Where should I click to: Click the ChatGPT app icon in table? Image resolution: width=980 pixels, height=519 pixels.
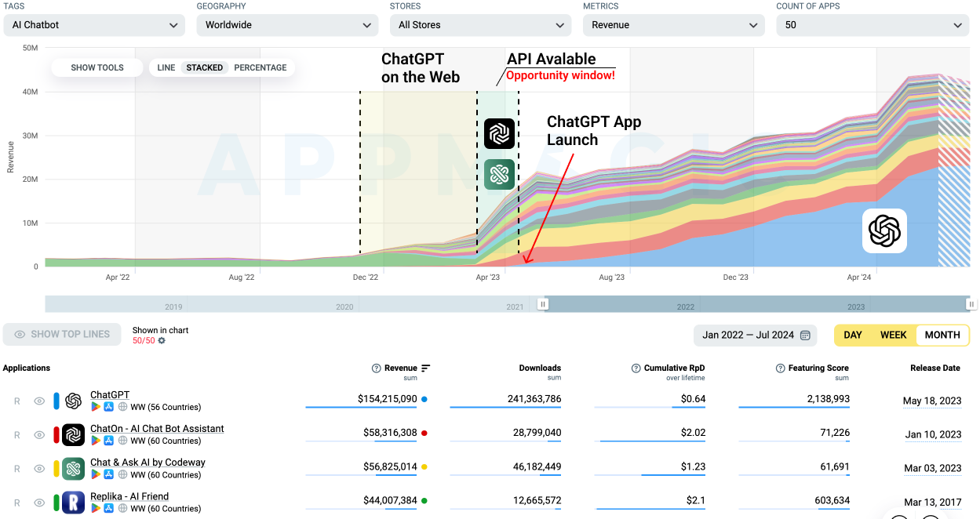tap(73, 401)
